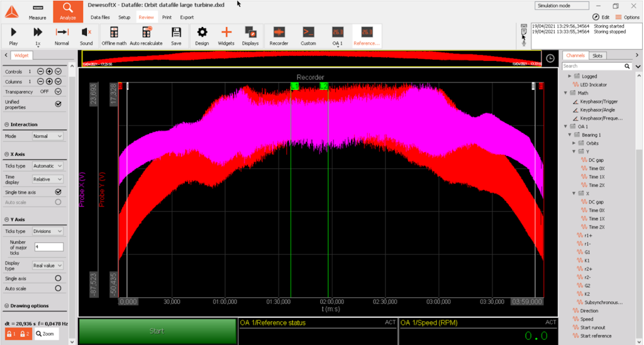644x345 pixels.
Task: Toggle cursor lock 2 button
Action: coord(25,334)
